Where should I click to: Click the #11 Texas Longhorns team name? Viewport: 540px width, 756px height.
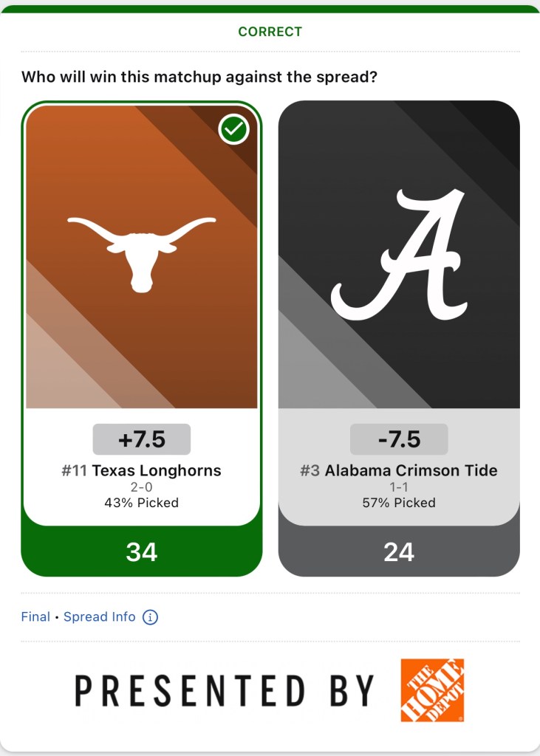tap(141, 470)
